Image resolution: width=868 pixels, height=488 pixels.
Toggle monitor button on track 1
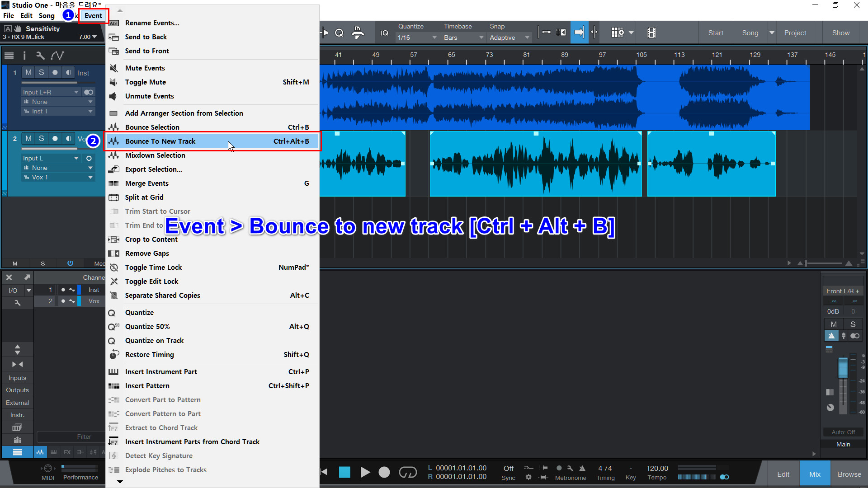(68, 72)
